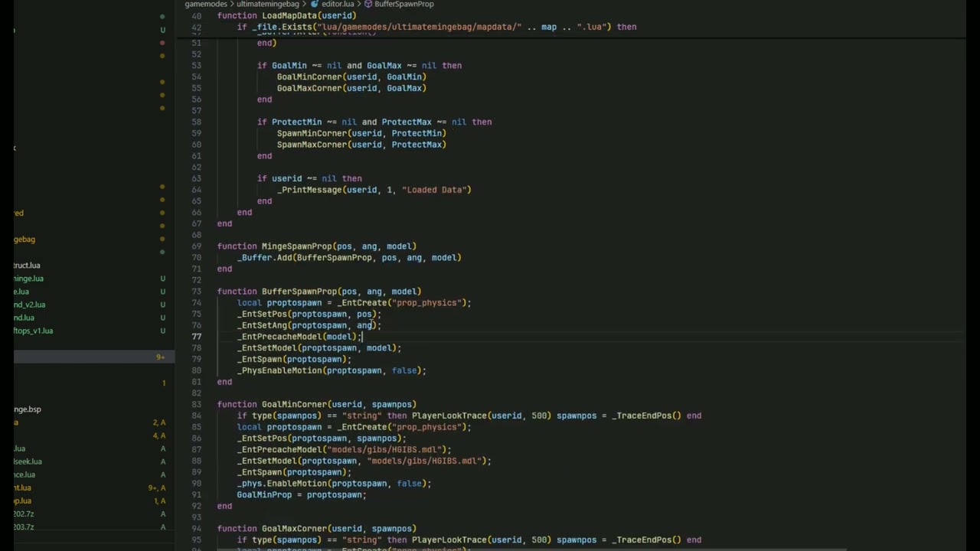Image resolution: width=980 pixels, height=551 pixels.
Task: Click the Lua file icon in breadcrumb
Action: pyautogui.click(x=315, y=4)
